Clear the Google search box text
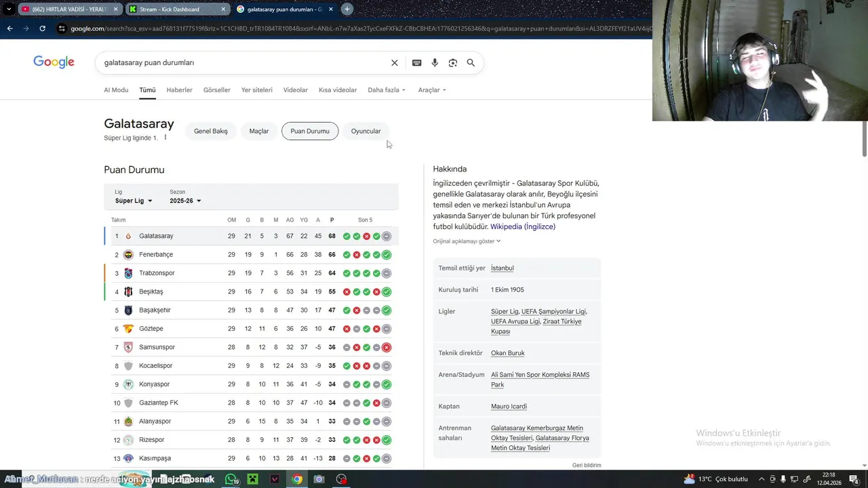Viewport: 868px width, 488px height. click(x=394, y=62)
